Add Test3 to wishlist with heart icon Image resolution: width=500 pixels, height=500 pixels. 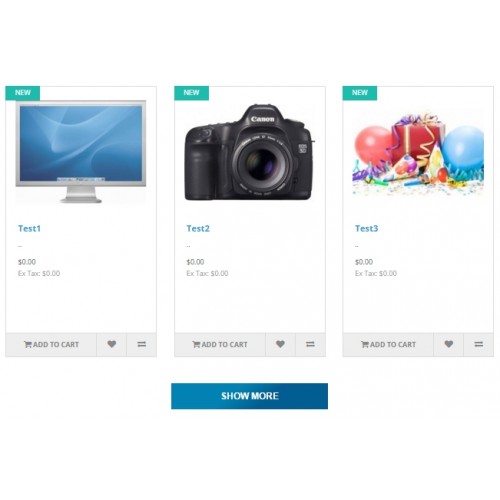pyautogui.click(x=449, y=344)
